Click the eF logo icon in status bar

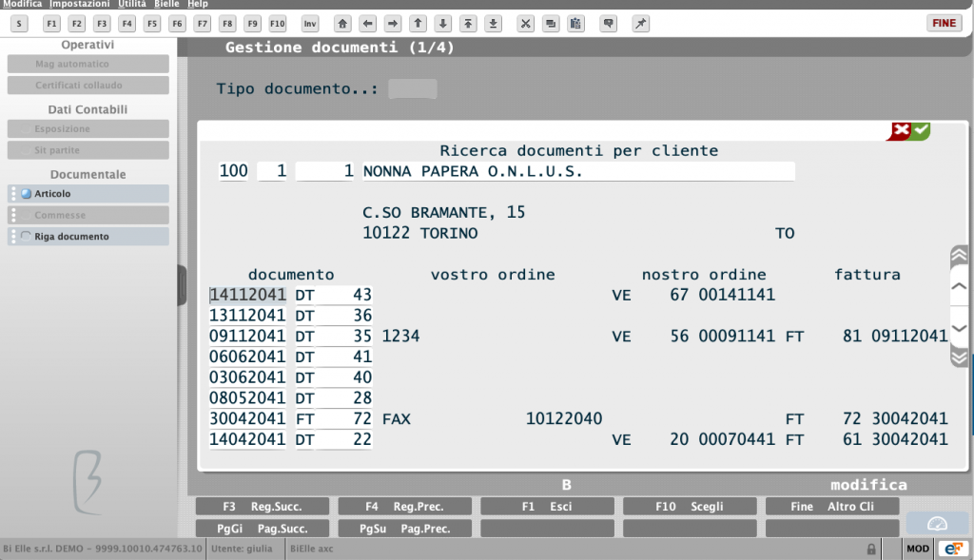(x=953, y=549)
